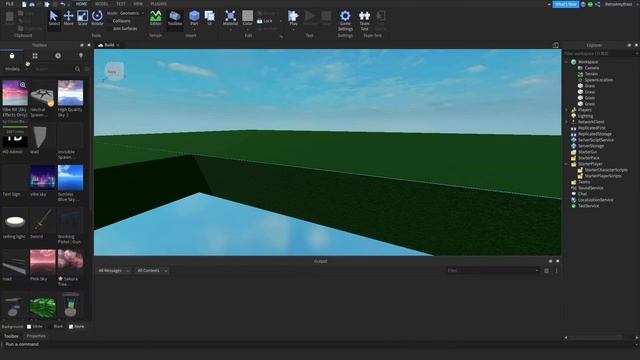
Task: Activate the Move tool
Action: (69, 18)
